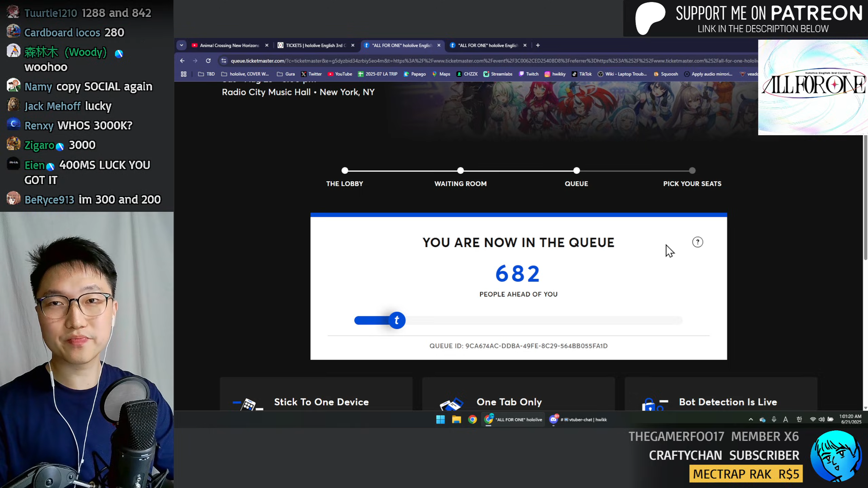Click the queue progress bar Ticketmaster handle

[x=397, y=320]
